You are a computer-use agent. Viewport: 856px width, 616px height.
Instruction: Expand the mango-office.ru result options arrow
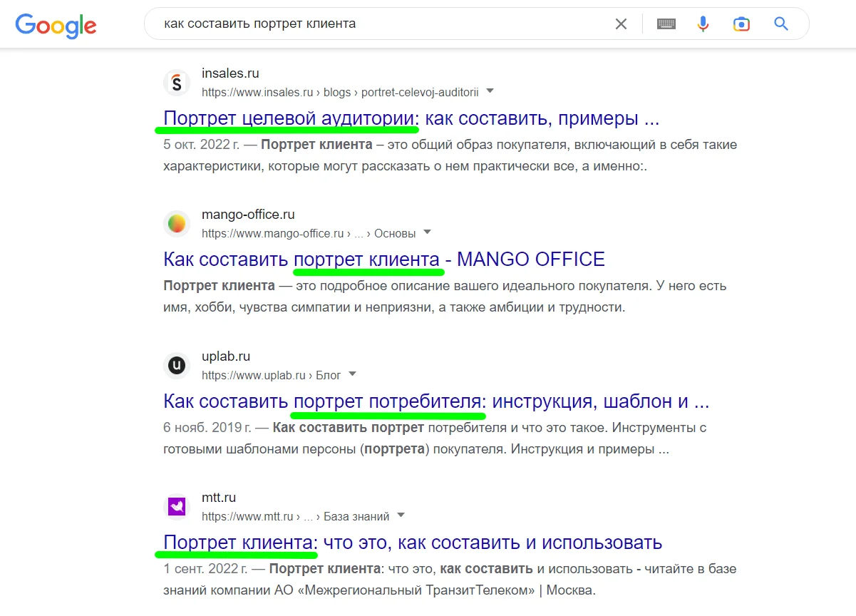[x=427, y=232]
